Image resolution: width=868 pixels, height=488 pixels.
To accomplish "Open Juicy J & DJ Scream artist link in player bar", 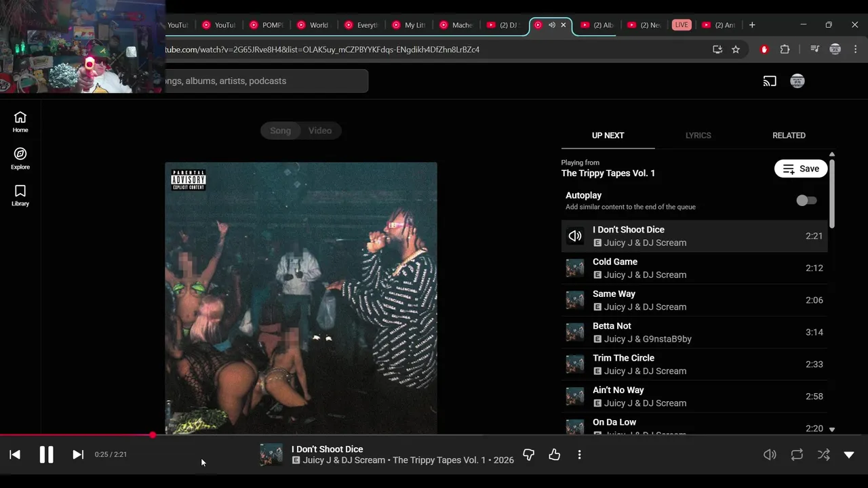I will (x=344, y=460).
